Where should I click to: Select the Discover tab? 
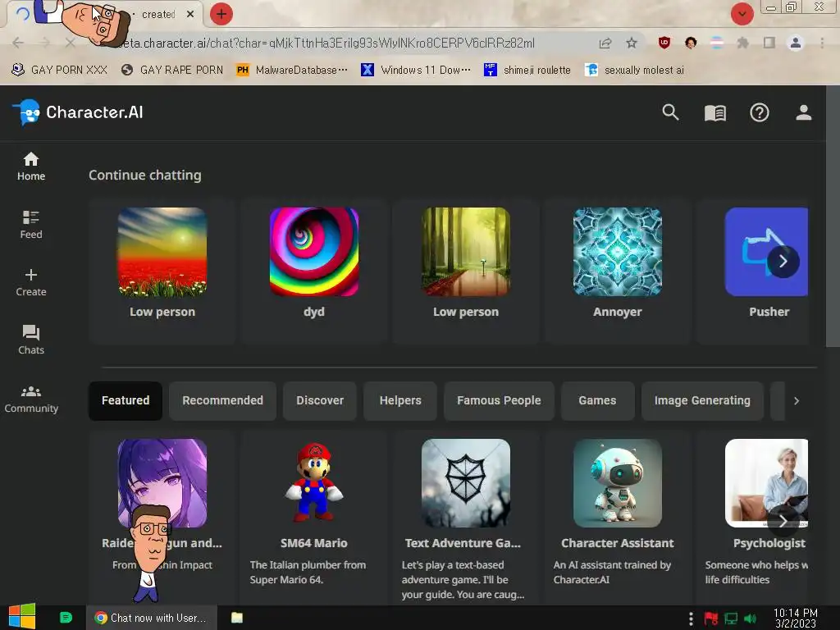pos(320,400)
